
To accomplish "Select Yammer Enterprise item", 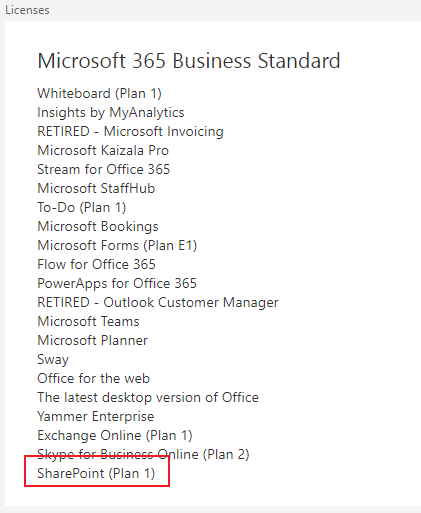I will 96,416.
